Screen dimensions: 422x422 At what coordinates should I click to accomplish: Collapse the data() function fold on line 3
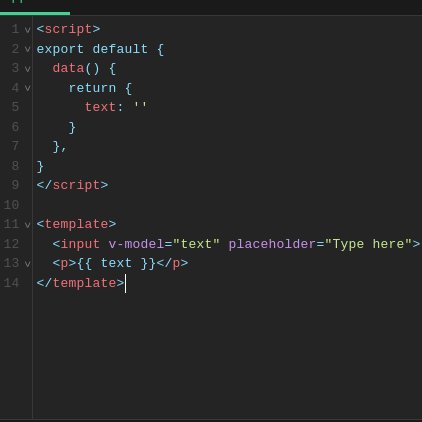[27, 69]
